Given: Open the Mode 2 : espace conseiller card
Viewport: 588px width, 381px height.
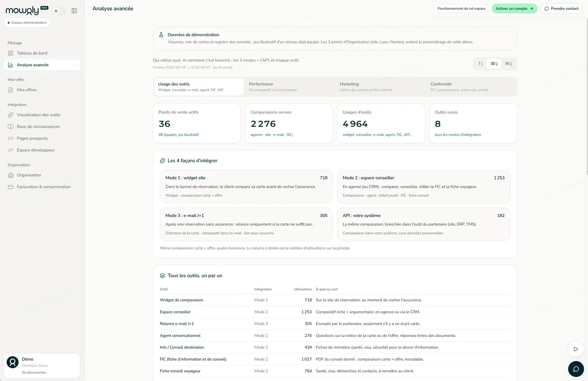Looking at the screenshot, I should [423, 186].
